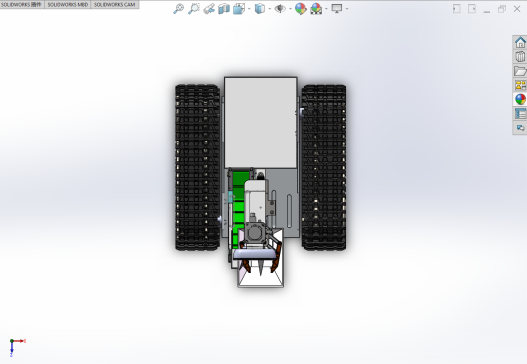Viewport: 527px width, 364px height.
Task: Close the document window
Action: tap(517, 9)
